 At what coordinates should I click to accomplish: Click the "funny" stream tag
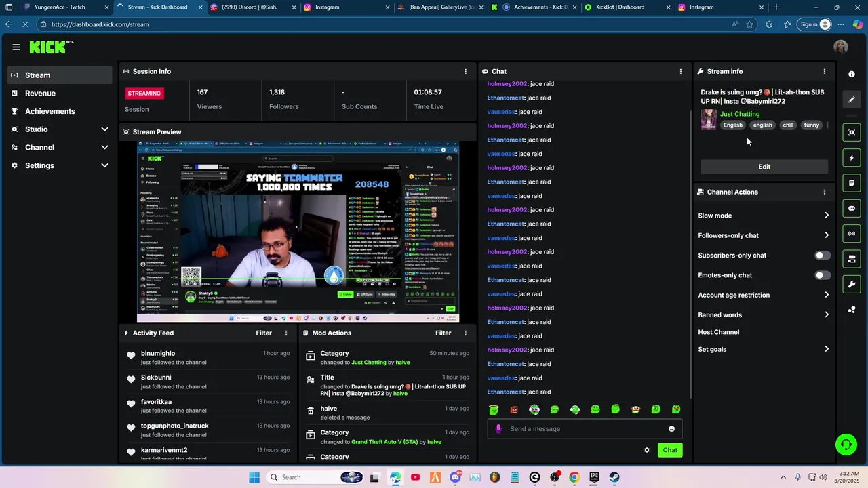click(x=812, y=125)
